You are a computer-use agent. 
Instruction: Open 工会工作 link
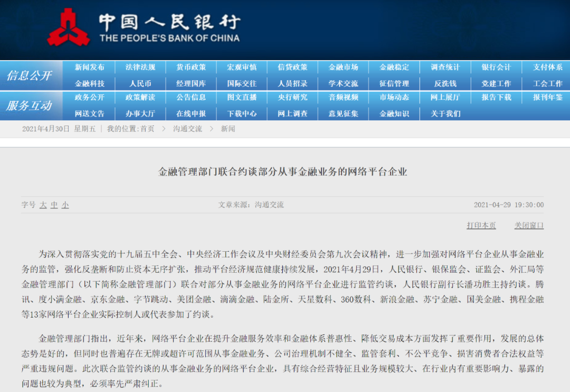click(548, 83)
